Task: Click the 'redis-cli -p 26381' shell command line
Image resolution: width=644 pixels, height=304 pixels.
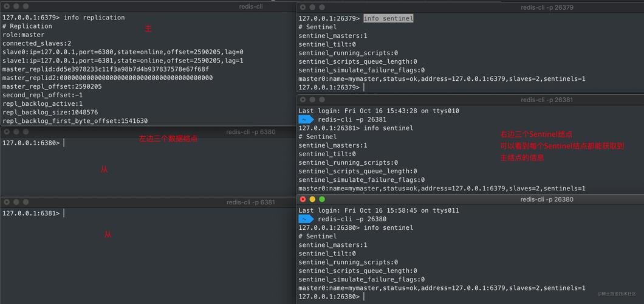Action: [352, 120]
